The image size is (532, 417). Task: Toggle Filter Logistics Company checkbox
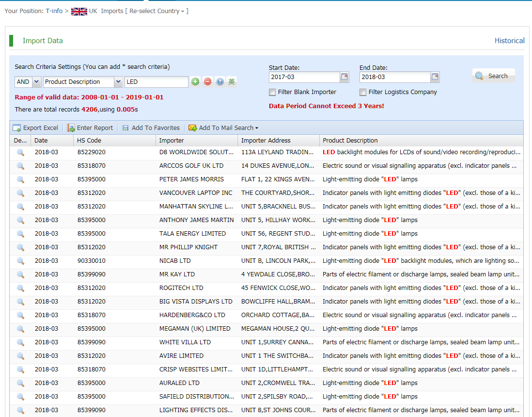pyautogui.click(x=363, y=92)
